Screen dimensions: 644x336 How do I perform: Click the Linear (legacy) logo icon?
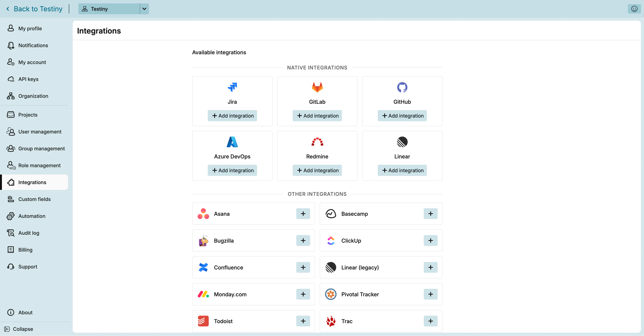click(331, 267)
